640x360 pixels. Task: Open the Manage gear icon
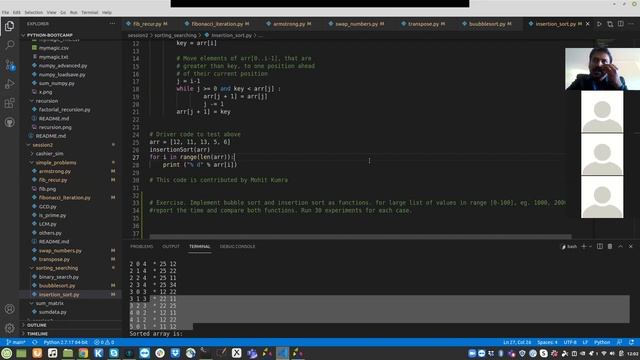tap(9, 328)
